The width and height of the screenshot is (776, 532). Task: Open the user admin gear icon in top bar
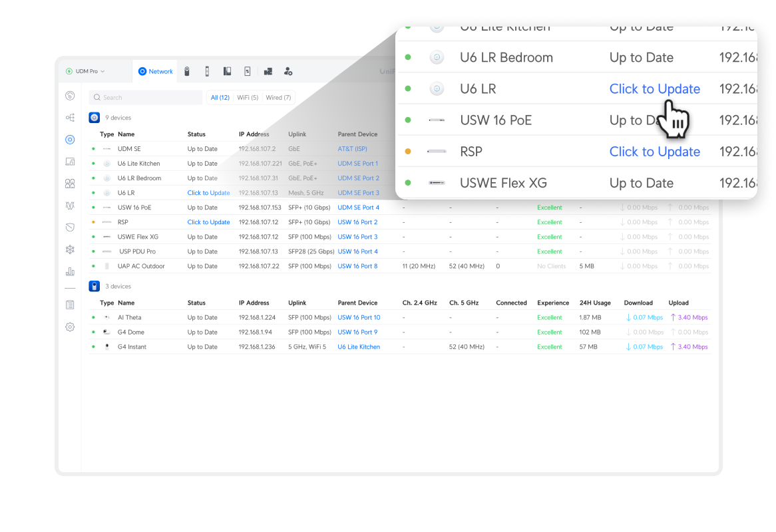point(288,71)
